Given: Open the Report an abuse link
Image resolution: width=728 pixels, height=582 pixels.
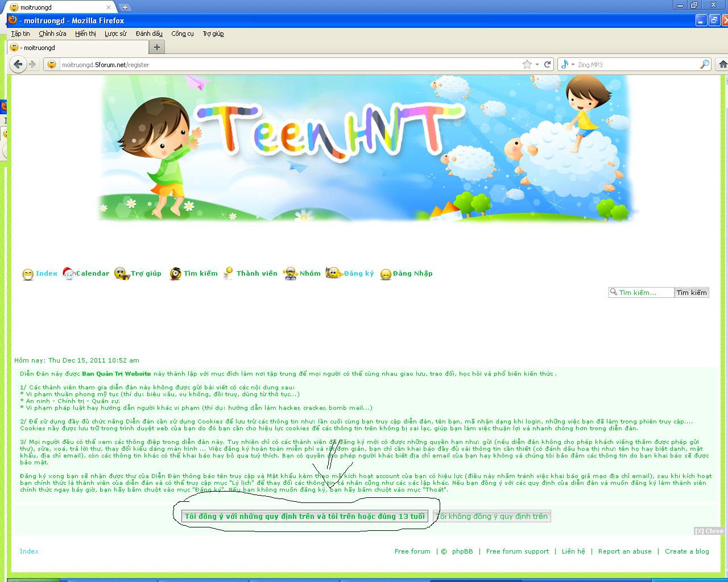Looking at the screenshot, I should point(625,551).
